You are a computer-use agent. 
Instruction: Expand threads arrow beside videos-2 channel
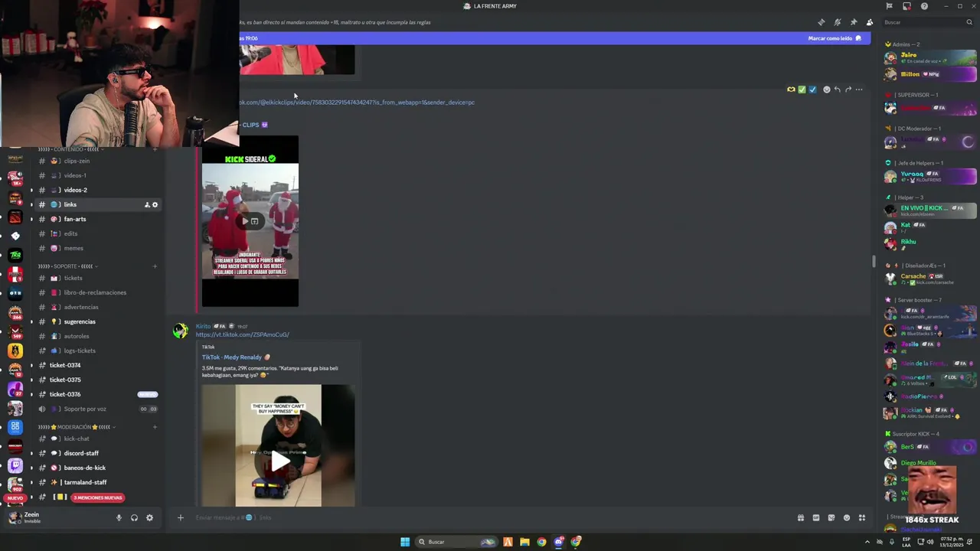coord(31,191)
